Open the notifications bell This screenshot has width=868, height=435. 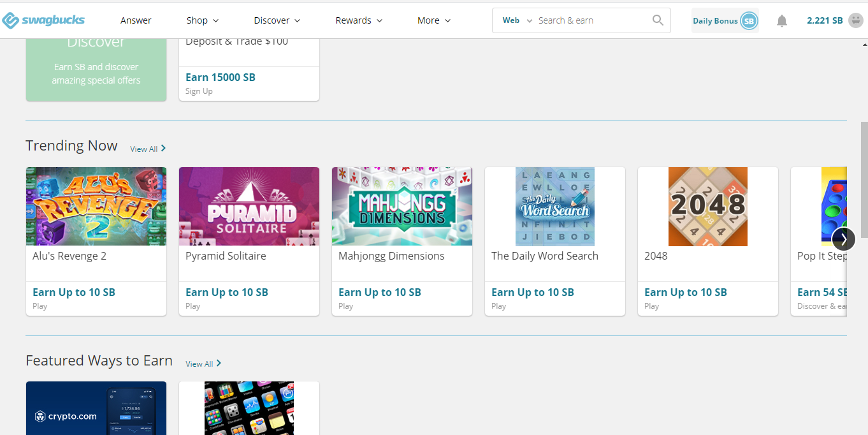coord(782,21)
